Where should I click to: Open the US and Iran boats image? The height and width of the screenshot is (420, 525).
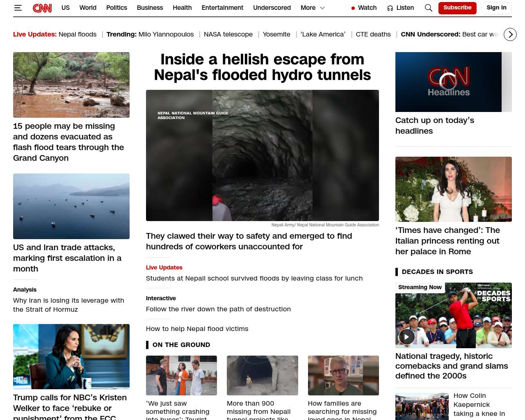(71, 206)
